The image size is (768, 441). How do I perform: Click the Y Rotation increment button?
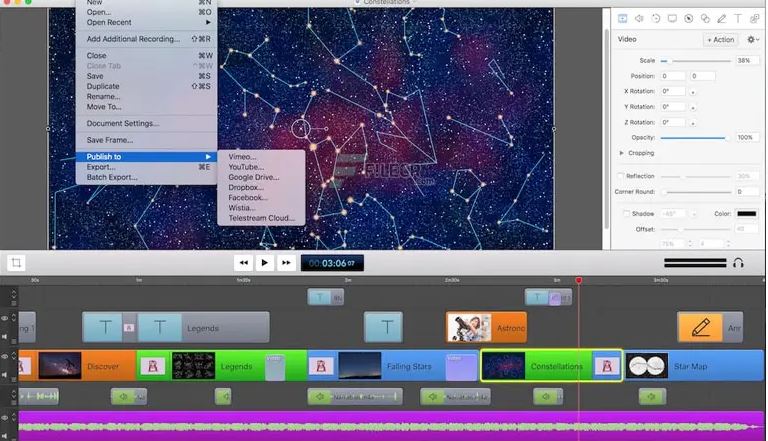click(x=693, y=107)
